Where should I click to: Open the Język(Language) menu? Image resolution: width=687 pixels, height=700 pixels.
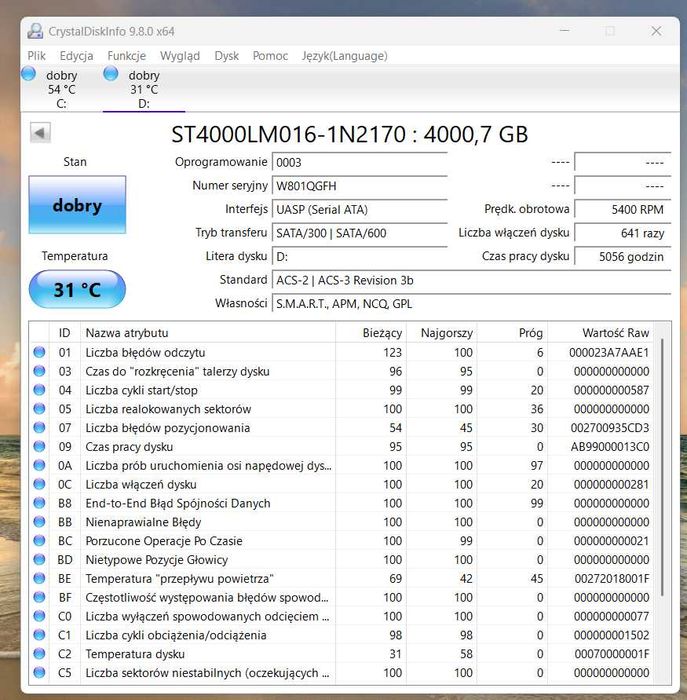tap(344, 56)
